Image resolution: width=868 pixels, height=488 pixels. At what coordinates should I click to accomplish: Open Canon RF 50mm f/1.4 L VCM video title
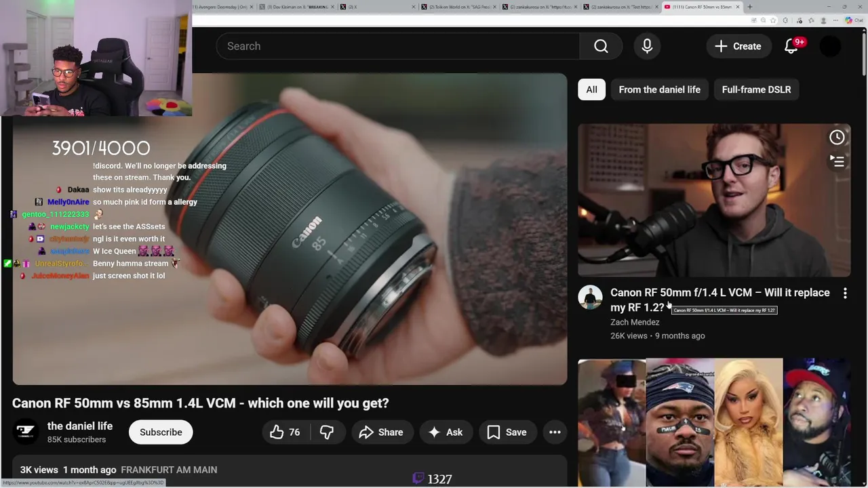click(x=720, y=300)
